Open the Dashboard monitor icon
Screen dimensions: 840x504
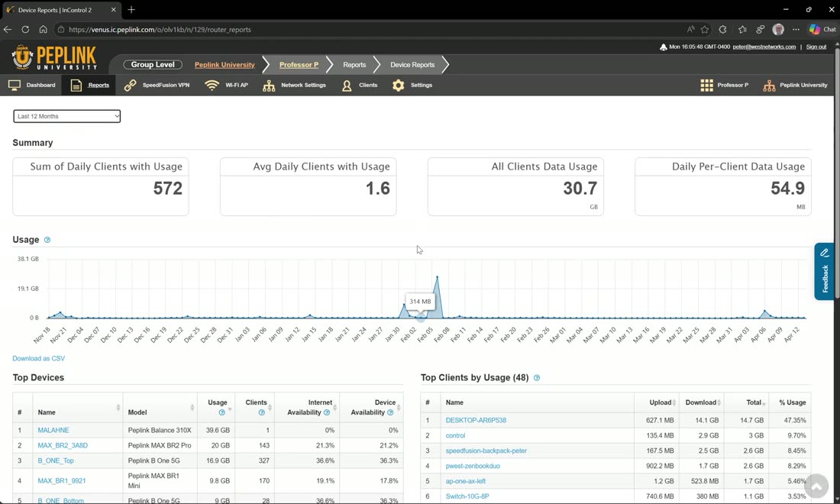[15, 86]
